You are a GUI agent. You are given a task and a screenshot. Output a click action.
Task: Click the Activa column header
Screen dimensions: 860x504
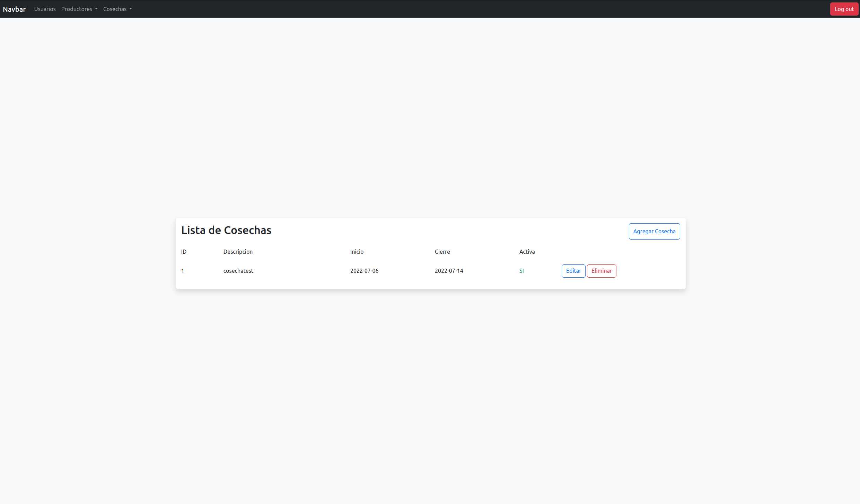tap(527, 252)
